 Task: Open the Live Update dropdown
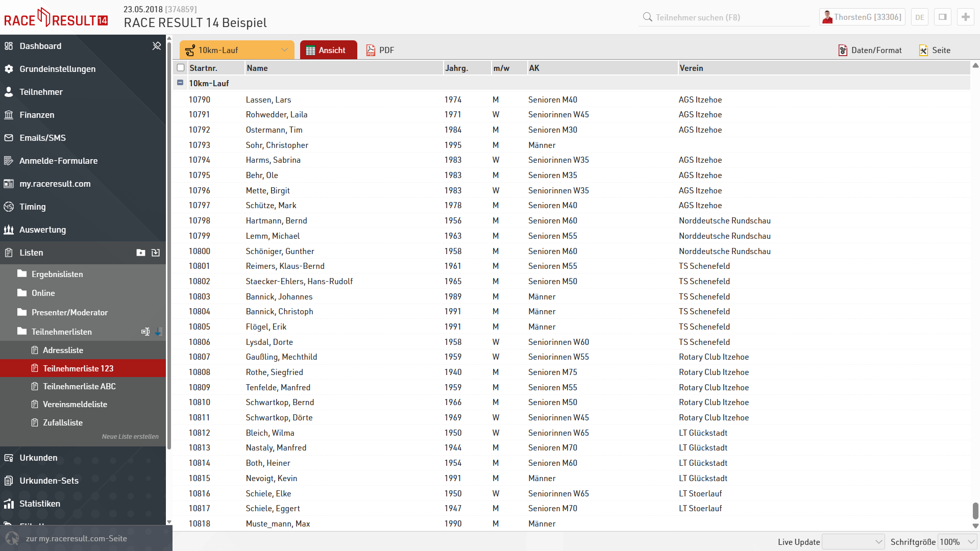pyautogui.click(x=853, y=542)
